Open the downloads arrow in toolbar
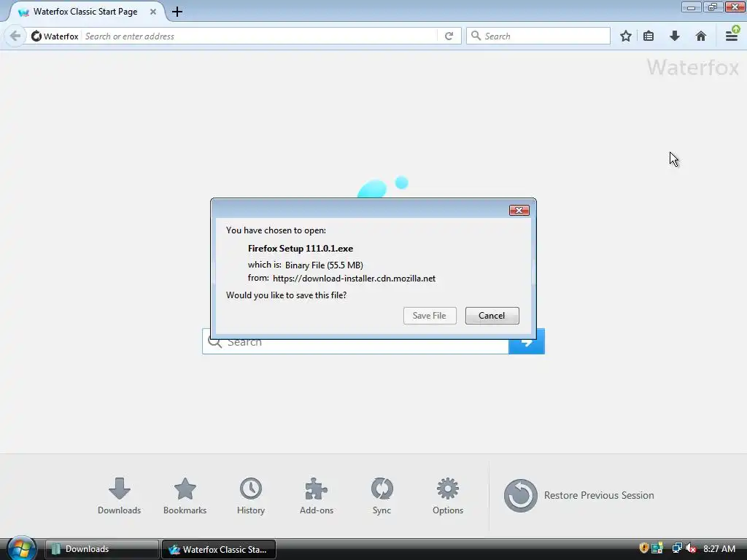 click(x=675, y=36)
